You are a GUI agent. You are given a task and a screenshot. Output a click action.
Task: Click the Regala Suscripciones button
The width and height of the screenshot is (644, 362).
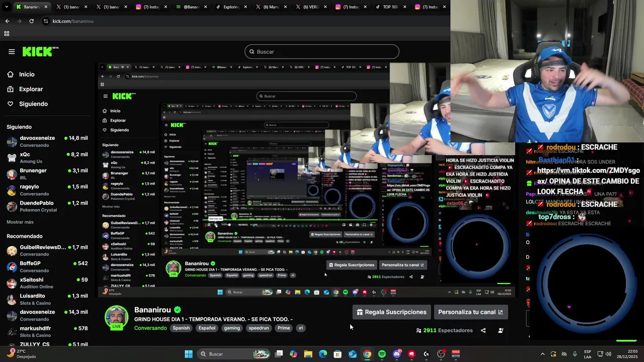[x=391, y=312]
